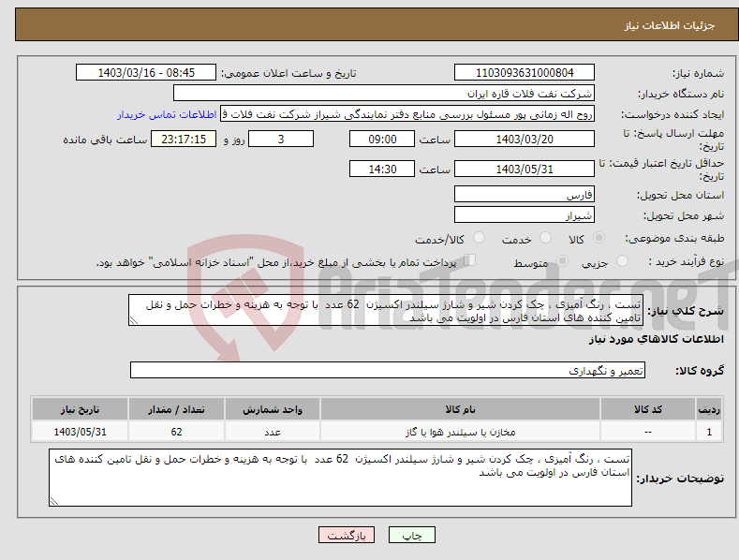Click the تعداد / مقدار column header

tap(176, 409)
